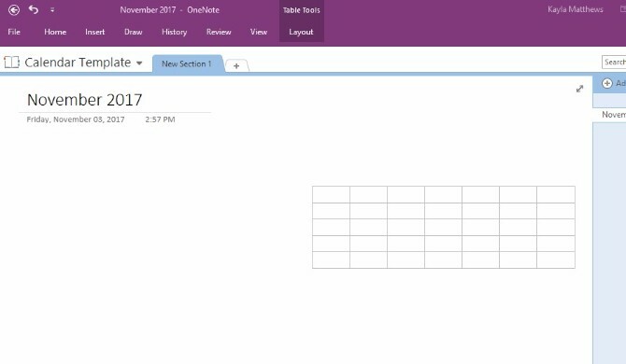Add a new section with plus tab
This screenshot has width=626, height=364.
click(x=236, y=65)
